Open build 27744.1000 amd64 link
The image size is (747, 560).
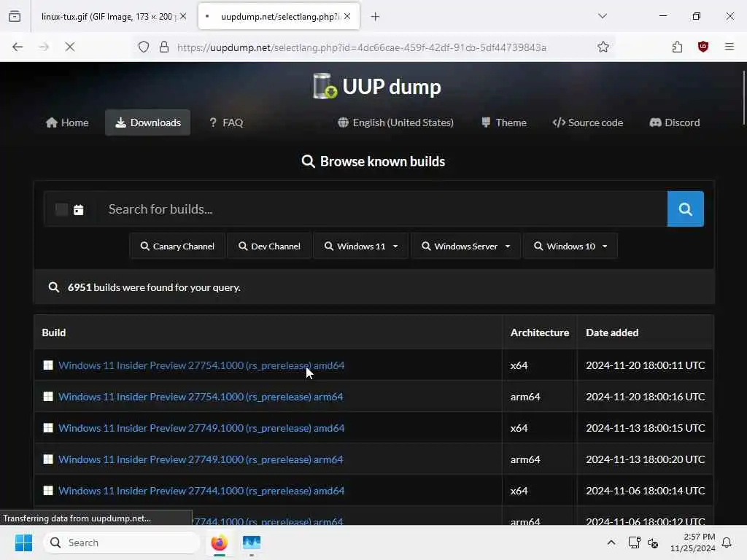[201, 491]
